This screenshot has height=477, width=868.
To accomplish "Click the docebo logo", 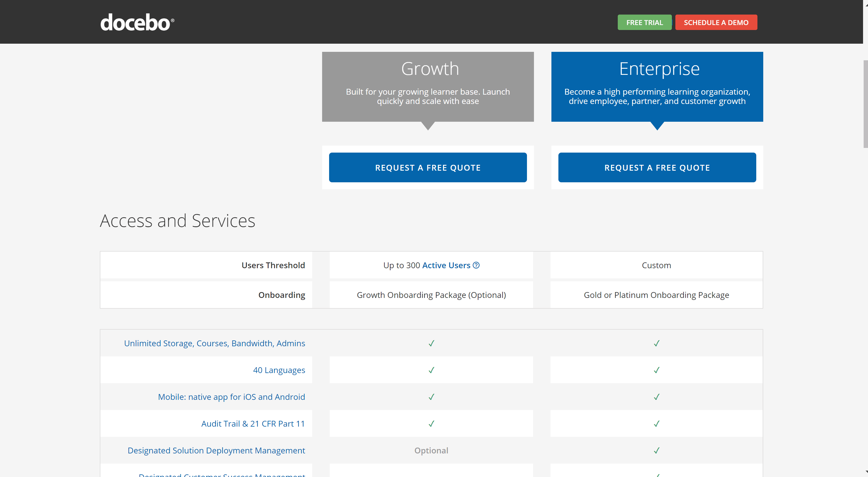I will 137,22.
